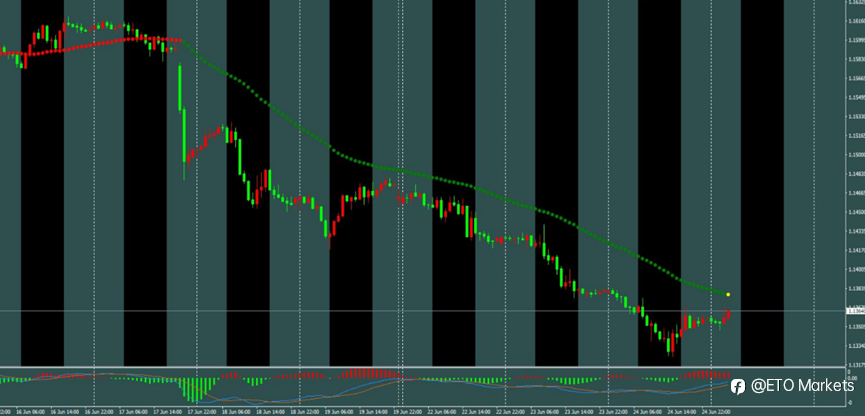Click the divider between chart and indicator window
The width and height of the screenshot is (865, 416).
point(423,366)
